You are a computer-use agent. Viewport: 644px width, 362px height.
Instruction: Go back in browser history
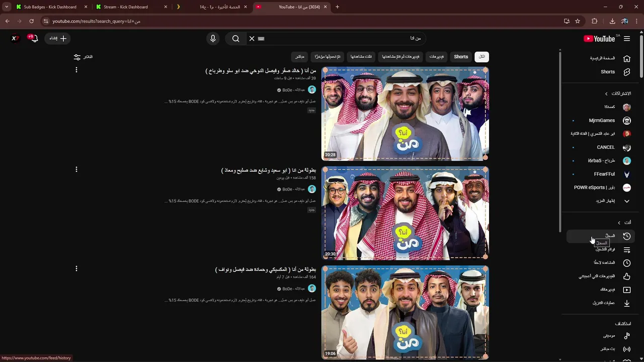pos(7,21)
